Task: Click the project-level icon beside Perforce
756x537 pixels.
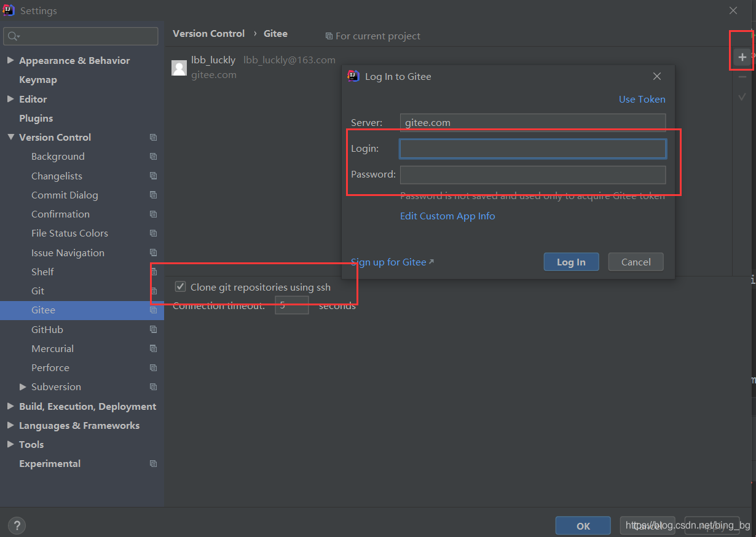Action: click(153, 368)
